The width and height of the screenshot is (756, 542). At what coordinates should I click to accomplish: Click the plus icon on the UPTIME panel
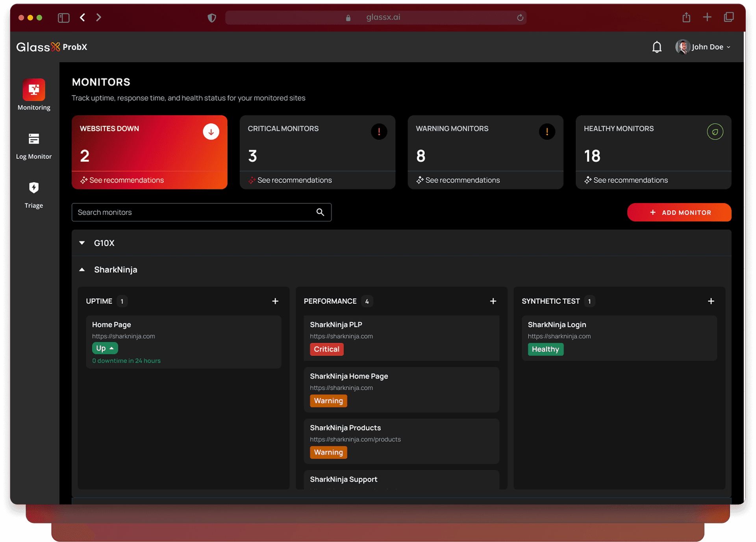click(275, 301)
